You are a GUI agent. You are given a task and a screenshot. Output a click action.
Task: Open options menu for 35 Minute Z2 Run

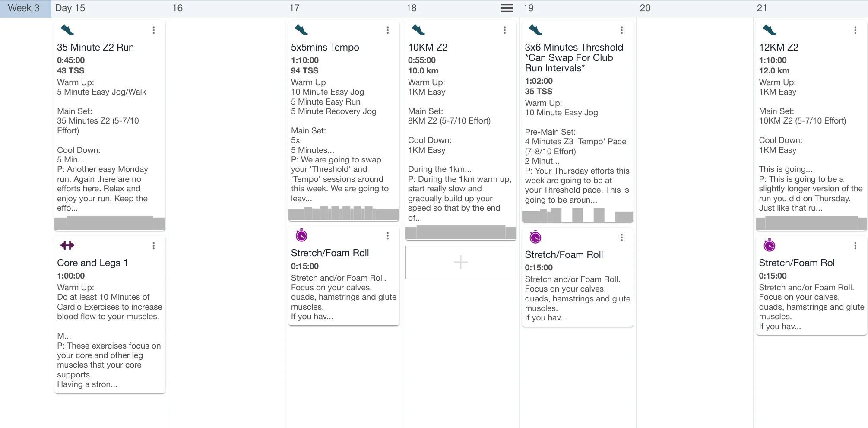(153, 30)
